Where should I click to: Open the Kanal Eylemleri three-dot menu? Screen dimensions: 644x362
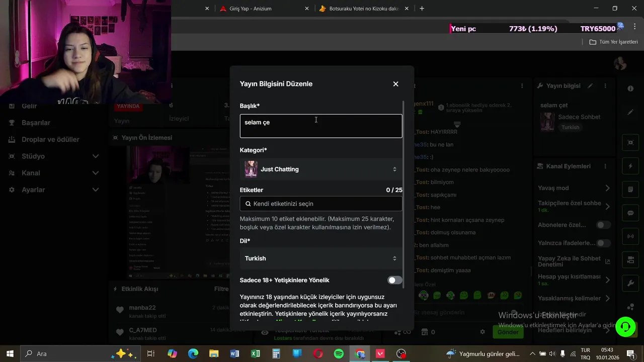tap(605, 166)
